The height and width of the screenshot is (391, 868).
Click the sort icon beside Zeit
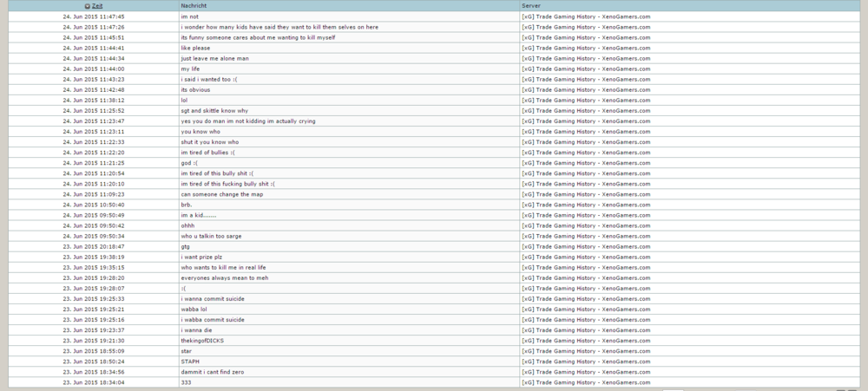pyautogui.click(x=88, y=6)
